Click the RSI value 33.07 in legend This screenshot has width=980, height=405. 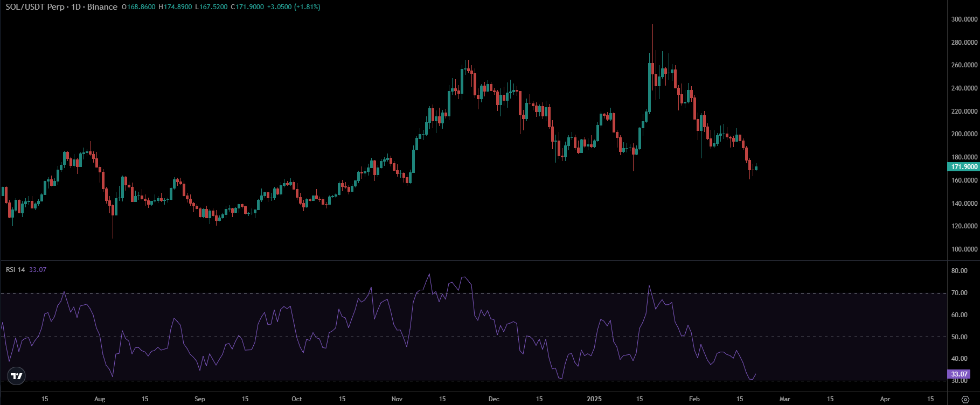pyautogui.click(x=38, y=269)
